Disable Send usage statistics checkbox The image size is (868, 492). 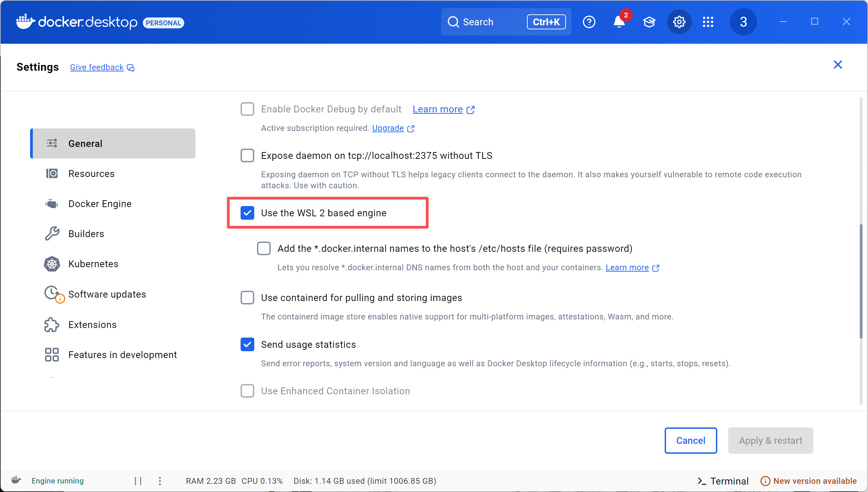pyautogui.click(x=247, y=344)
